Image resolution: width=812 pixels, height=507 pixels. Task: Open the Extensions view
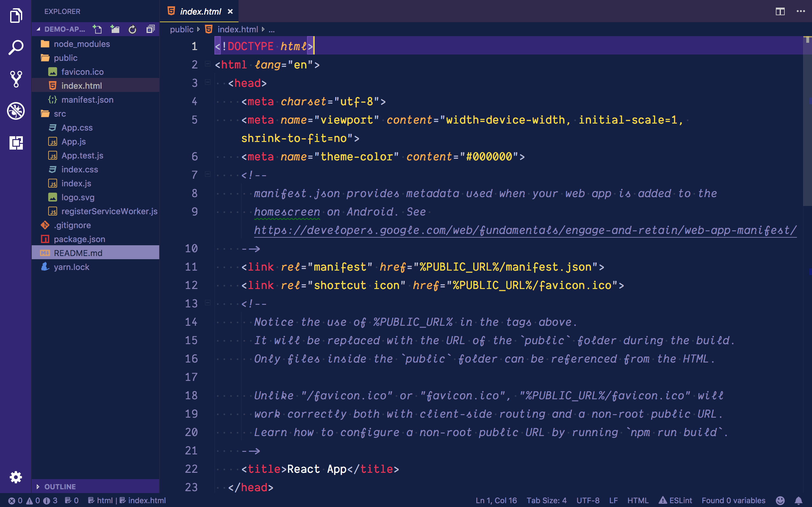(16, 143)
